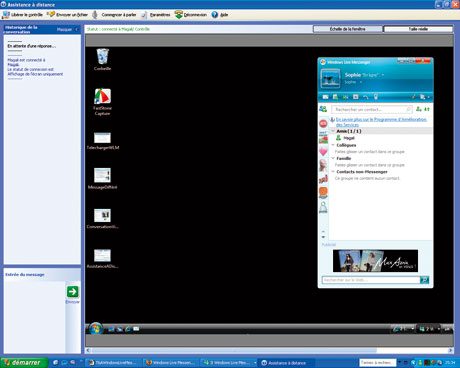Viewport: 460px width, 368px height.
Task: Click the Libérer le contrôle toolbar icon
Action: 6,15
